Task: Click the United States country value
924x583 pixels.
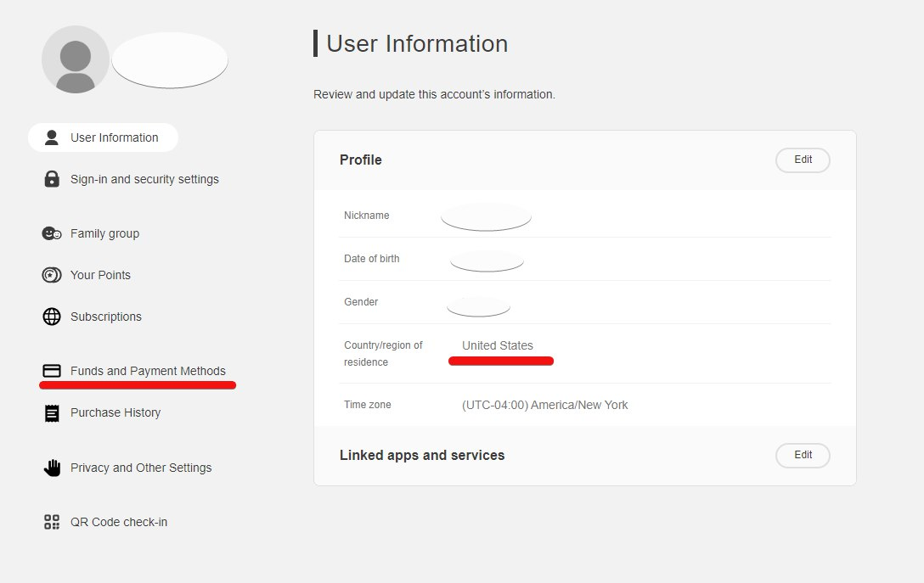Action: pos(498,345)
